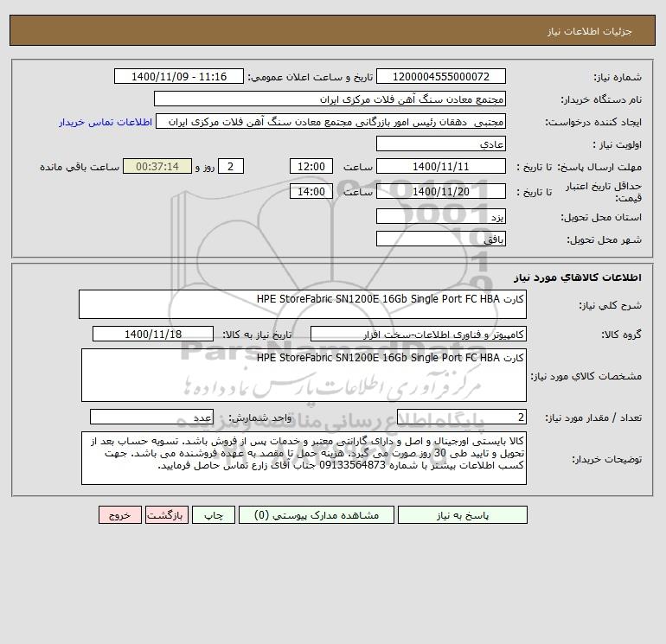Click delivery province field 'یزد'
The image size is (666, 644).
[x=441, y=216]
